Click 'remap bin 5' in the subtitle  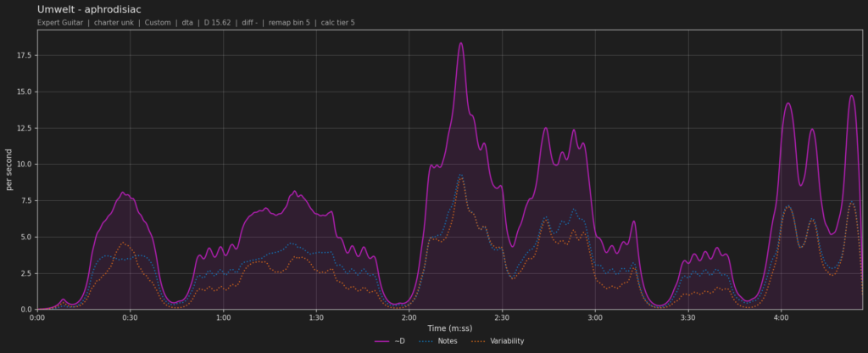[x=290, y=23]
